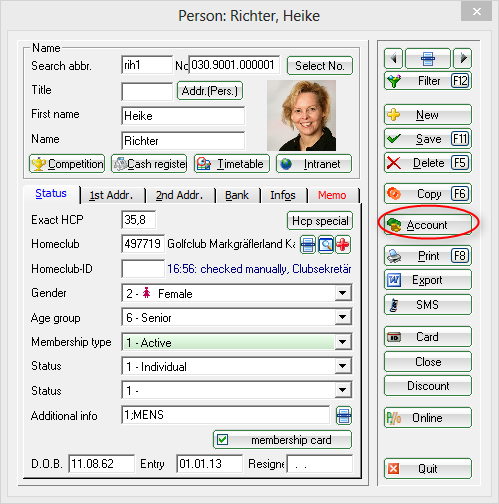This screenshot has width=499, height=504.
Task: Go to the previous person record arrow
Action: tap(394, 59)
